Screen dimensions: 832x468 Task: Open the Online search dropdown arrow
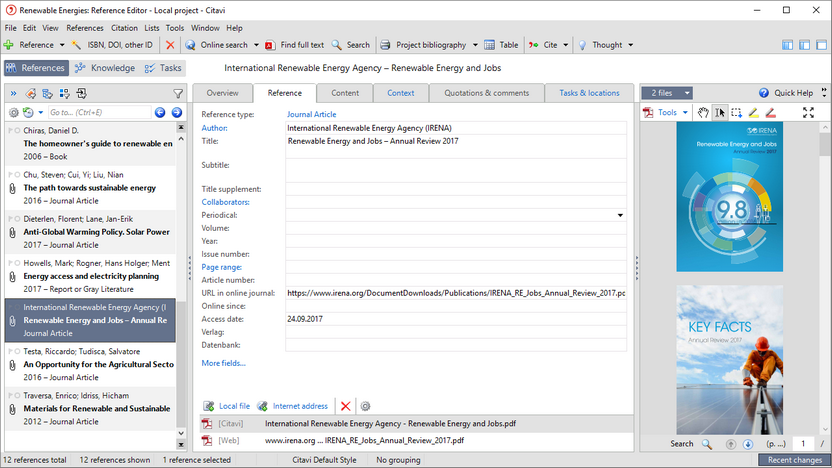[256, 45]
